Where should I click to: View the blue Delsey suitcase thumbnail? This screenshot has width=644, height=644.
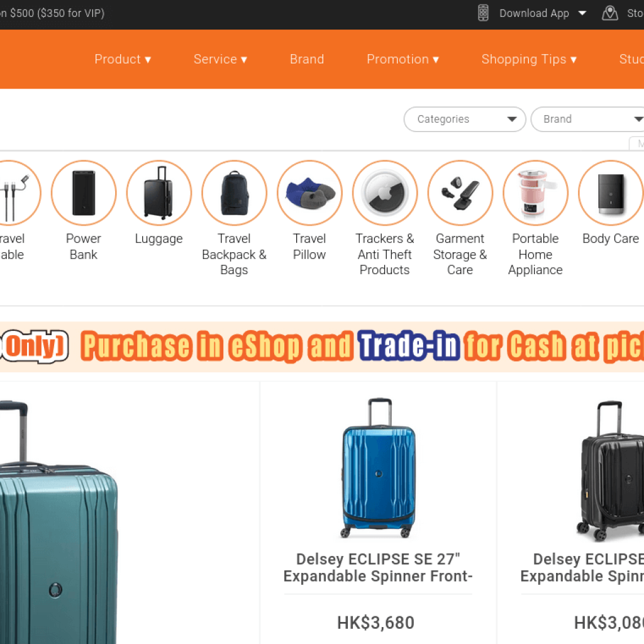click(379, 468)
